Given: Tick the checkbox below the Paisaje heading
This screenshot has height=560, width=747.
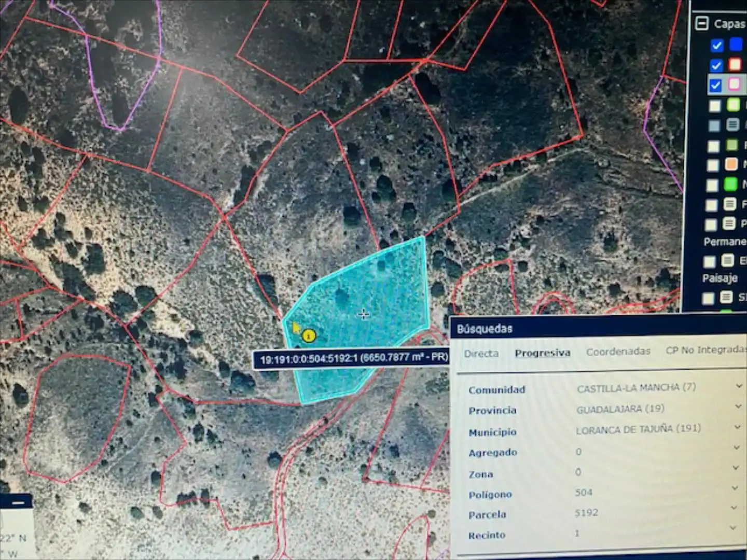Looking at the screenshot, I should coord(708,298).
